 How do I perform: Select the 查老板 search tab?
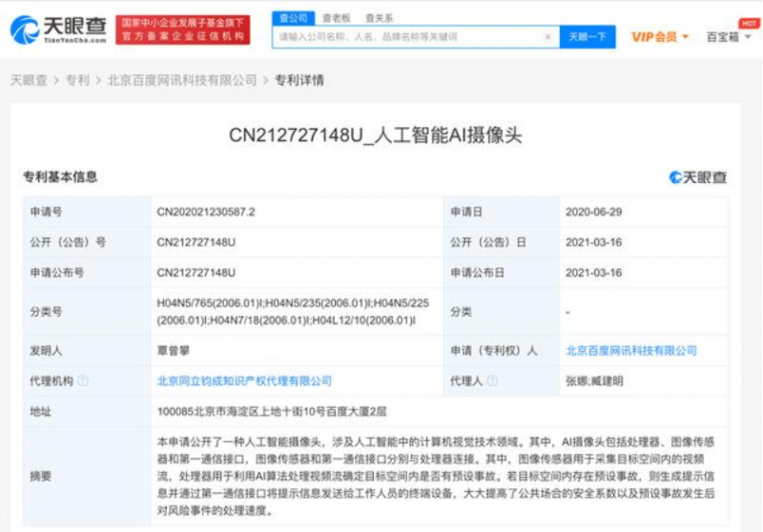point(337,18)
